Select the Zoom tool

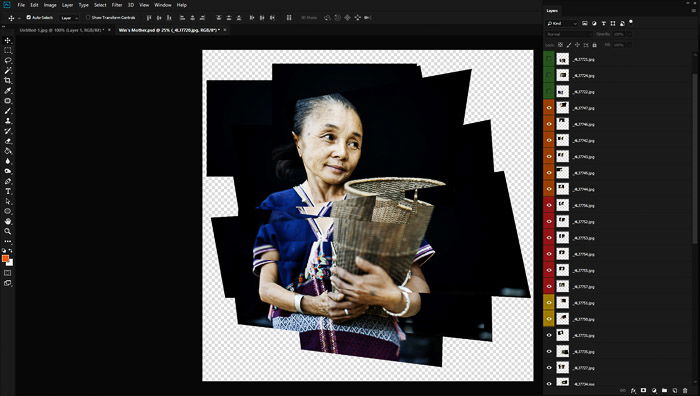[8, 231]
